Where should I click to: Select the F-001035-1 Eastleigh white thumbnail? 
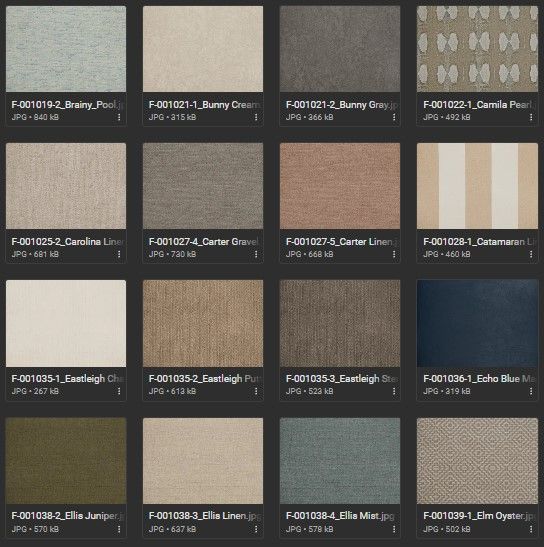[x=66, y=323]
